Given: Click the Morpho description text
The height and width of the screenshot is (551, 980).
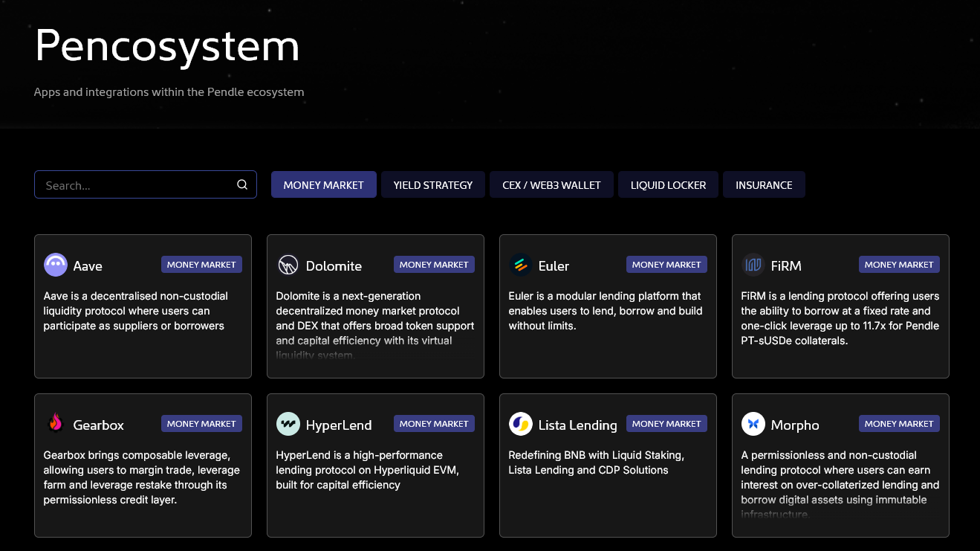Looking at the screenshot, I should tap(840, 485).
